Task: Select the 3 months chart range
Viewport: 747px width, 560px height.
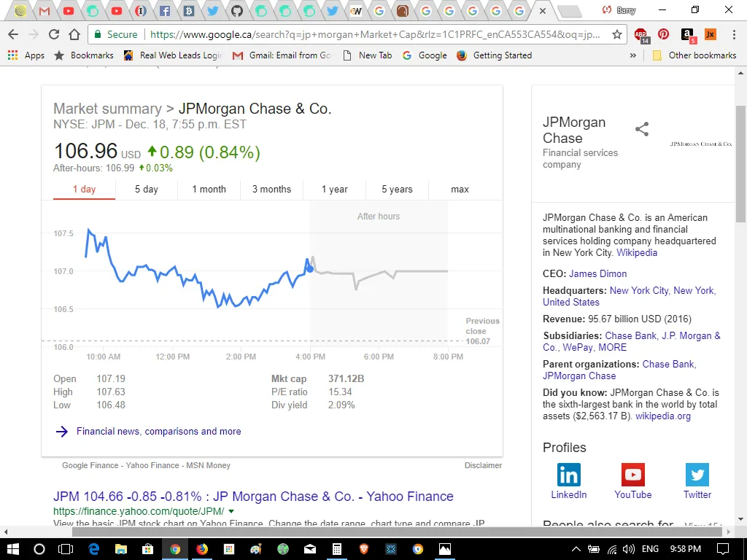Action: (x=271, y=189)
